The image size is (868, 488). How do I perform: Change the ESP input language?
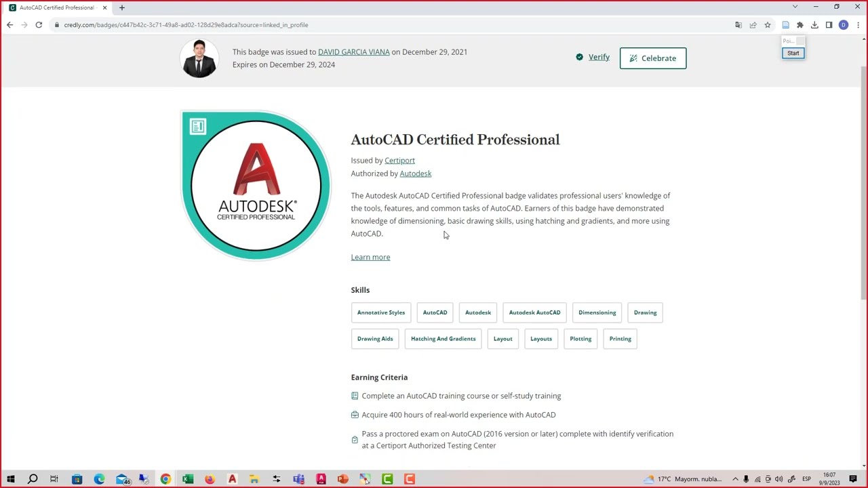click(x=807, y=479)
